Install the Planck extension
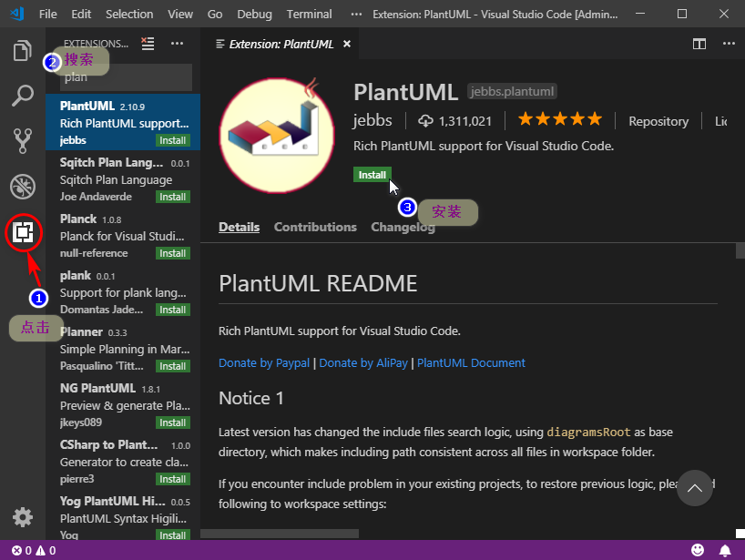This screenshot has width=745, height=560. coord(172,254)
